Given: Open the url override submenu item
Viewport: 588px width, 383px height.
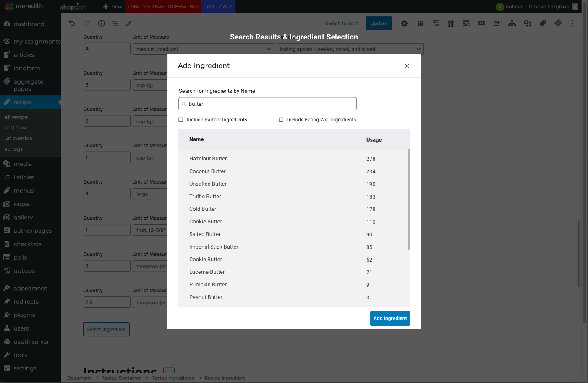Looking at the screenshot, I should coord(18,138).
